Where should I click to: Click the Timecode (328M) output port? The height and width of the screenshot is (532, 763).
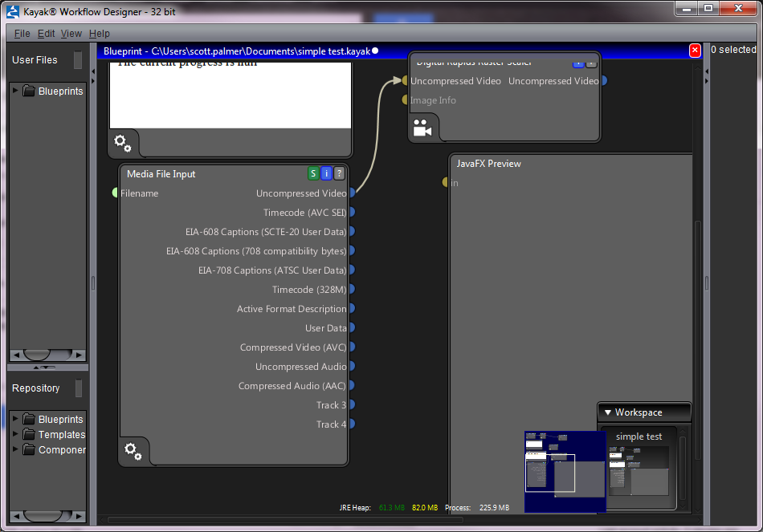coord(353,290)
